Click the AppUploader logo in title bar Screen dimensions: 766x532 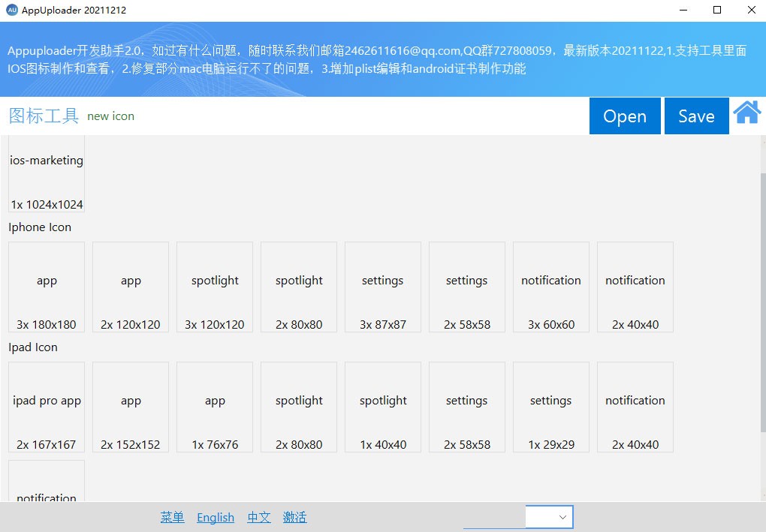[11, 10]
